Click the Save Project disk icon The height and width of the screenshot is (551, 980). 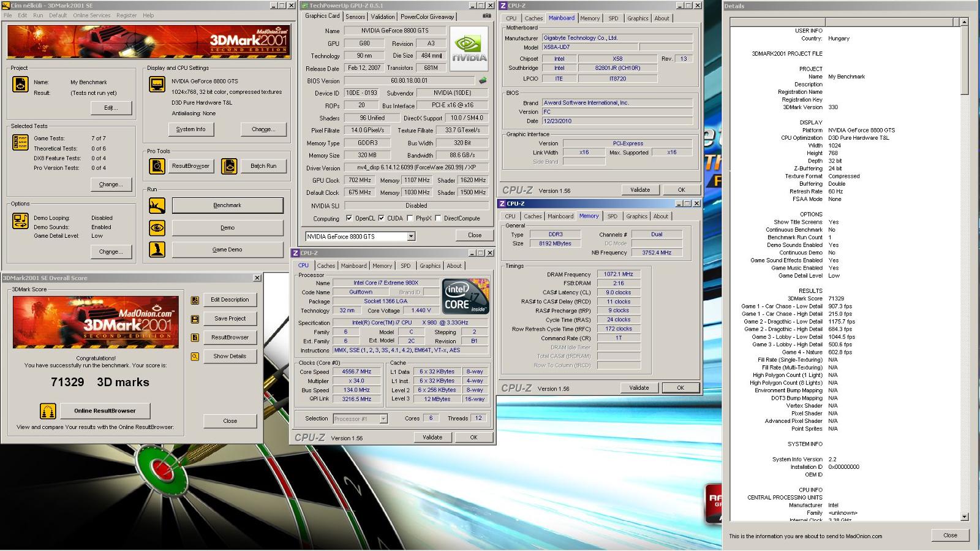(x=195, y=319)
